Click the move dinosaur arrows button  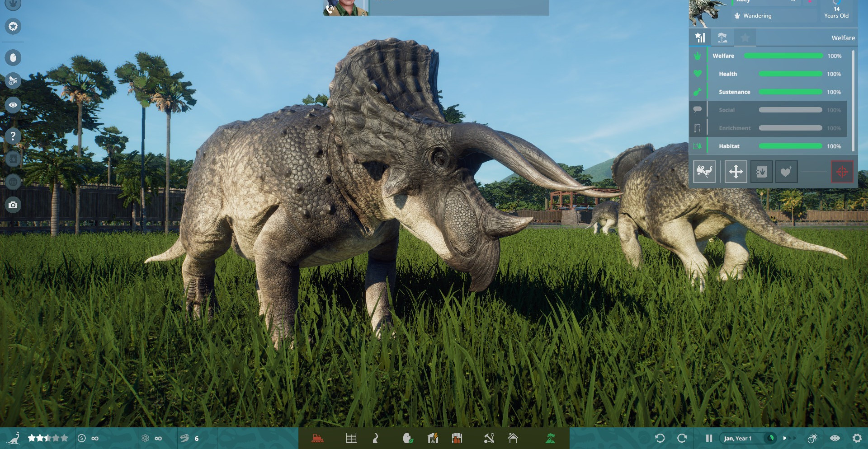[x=736, y=172]
